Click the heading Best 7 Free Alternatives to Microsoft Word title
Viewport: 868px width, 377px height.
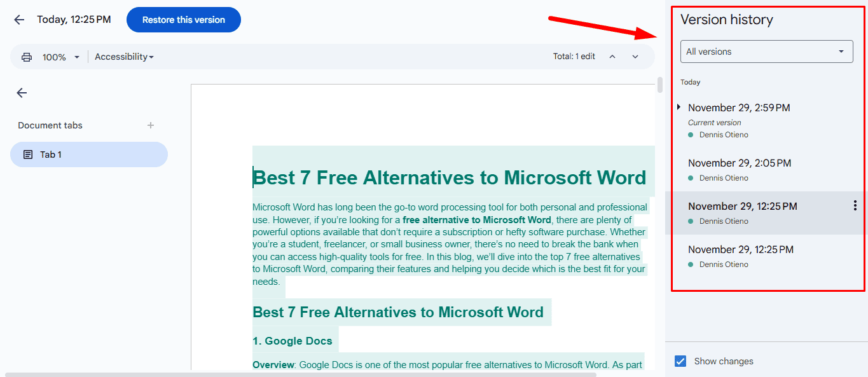(x=450, y=177)
